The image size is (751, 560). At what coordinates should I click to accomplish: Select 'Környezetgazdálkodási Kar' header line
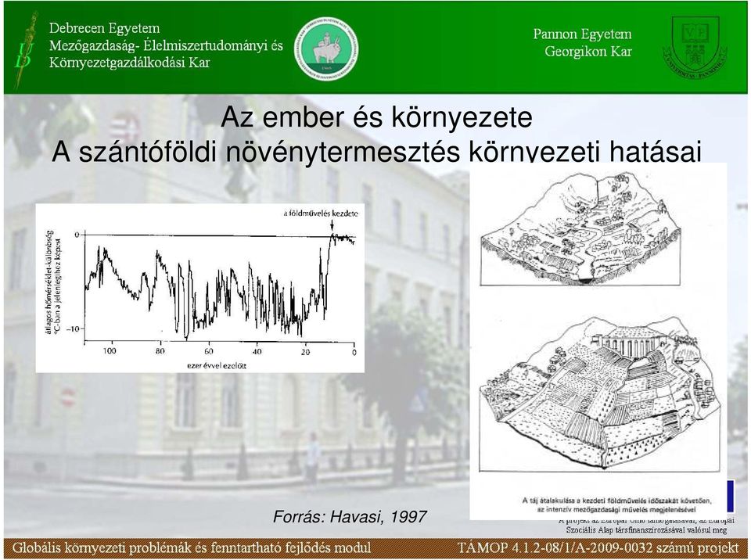point(129,63)
